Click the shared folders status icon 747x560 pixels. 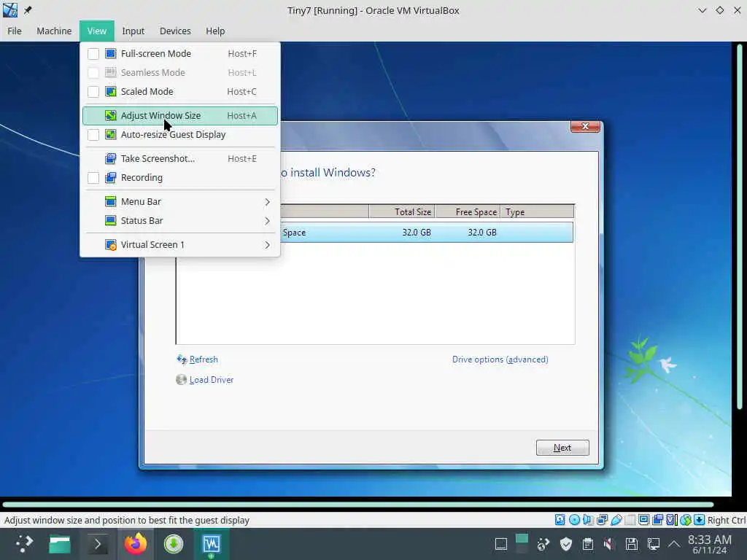pos(630,519)
